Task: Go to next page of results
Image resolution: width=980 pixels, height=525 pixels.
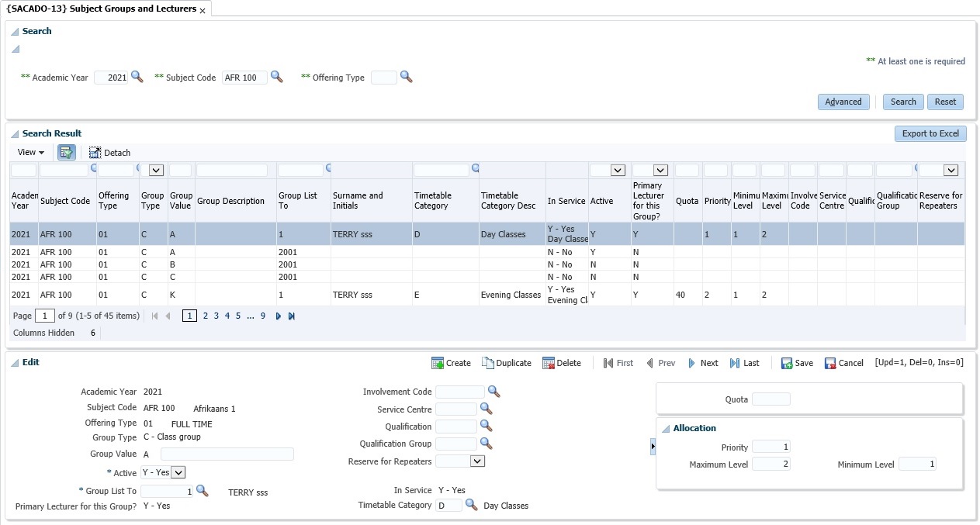Action: point(279,316)
